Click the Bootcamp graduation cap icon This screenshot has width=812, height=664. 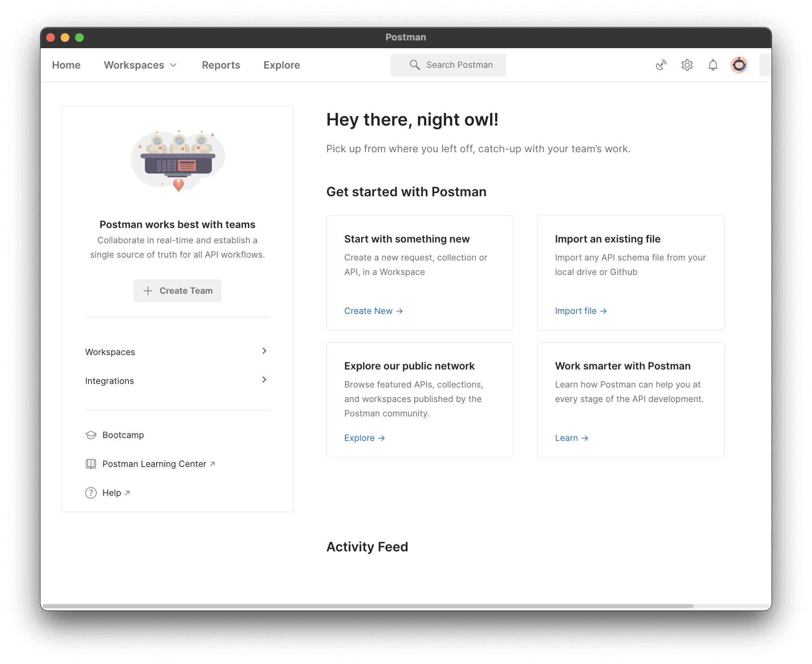[x=91, y=435]
